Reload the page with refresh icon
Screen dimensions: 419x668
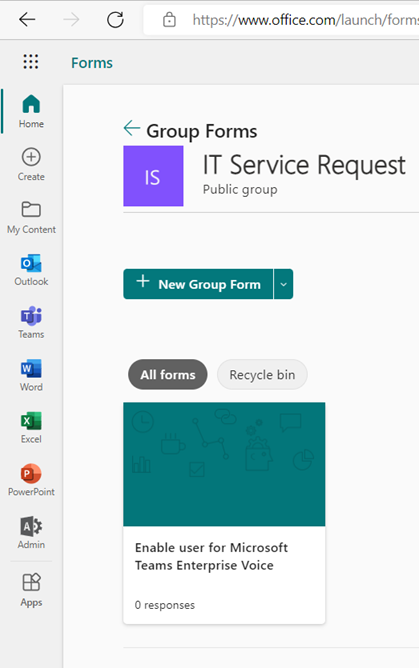[x=115, y=19]
